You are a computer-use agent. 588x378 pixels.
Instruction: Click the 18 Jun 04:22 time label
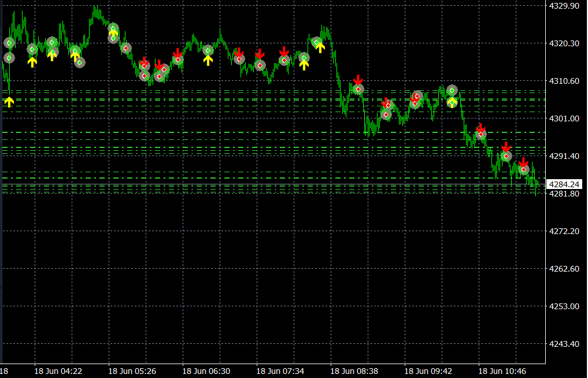[58, 371]
